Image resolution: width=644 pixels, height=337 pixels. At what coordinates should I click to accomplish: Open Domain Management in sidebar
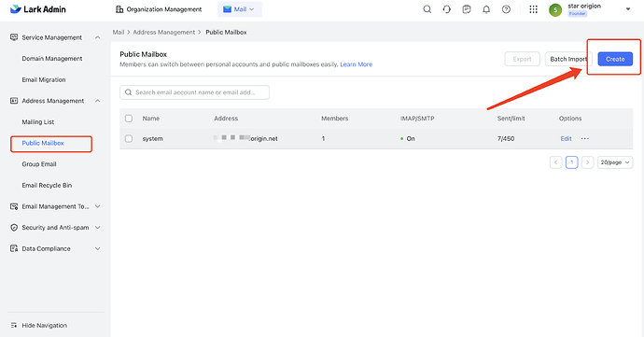pyautogui.click(x=52, y=59)
